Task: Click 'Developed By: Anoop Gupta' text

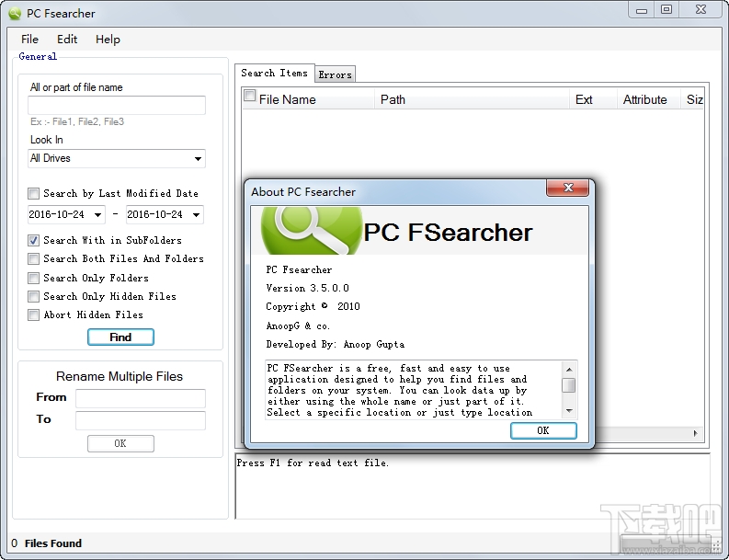Action: [336, 345]
